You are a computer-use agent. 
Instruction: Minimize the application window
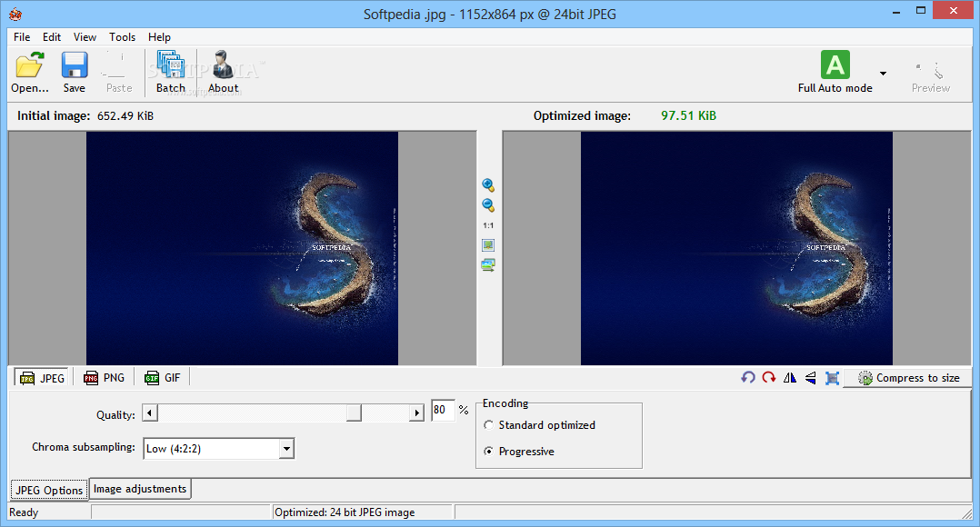(896, 11)
